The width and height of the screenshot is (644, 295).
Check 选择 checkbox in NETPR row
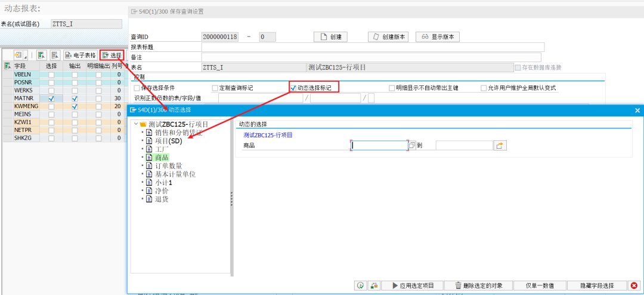click(x=51, y=130)
